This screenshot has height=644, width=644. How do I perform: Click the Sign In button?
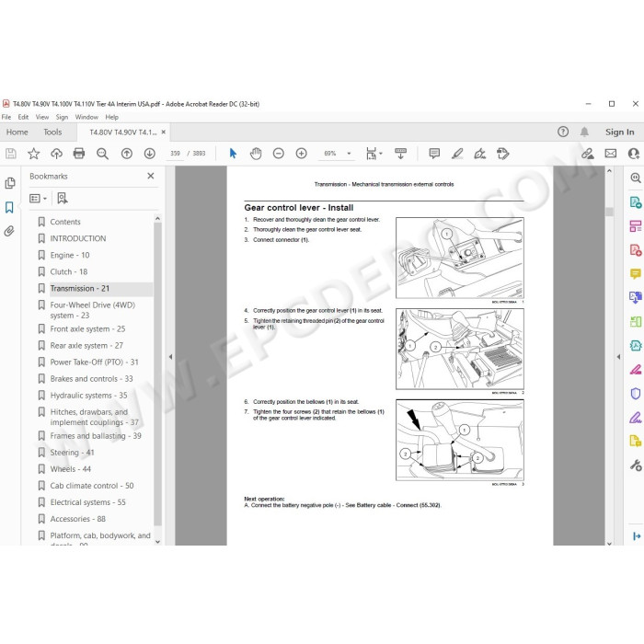619,132
